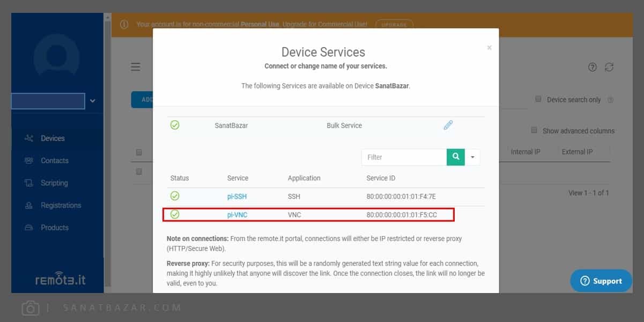
Task: Click the Service ID column header
Action: coord(381,178)
